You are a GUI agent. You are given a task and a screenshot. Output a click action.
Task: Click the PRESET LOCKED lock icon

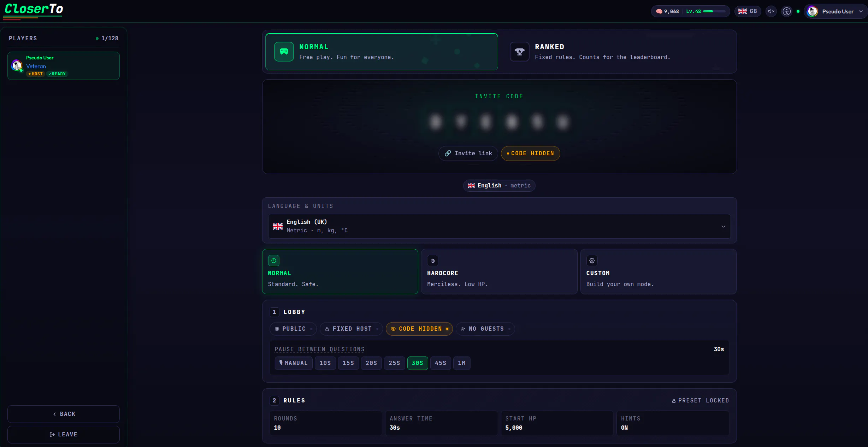click(x=674, y=401)
